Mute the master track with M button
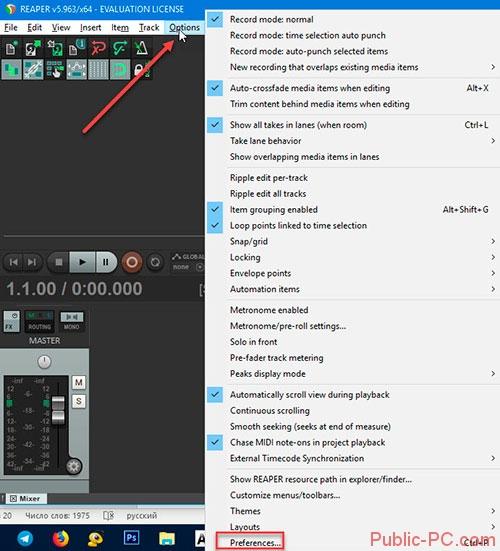The width and height of the screenshot is (500, 551). [79, 382]
